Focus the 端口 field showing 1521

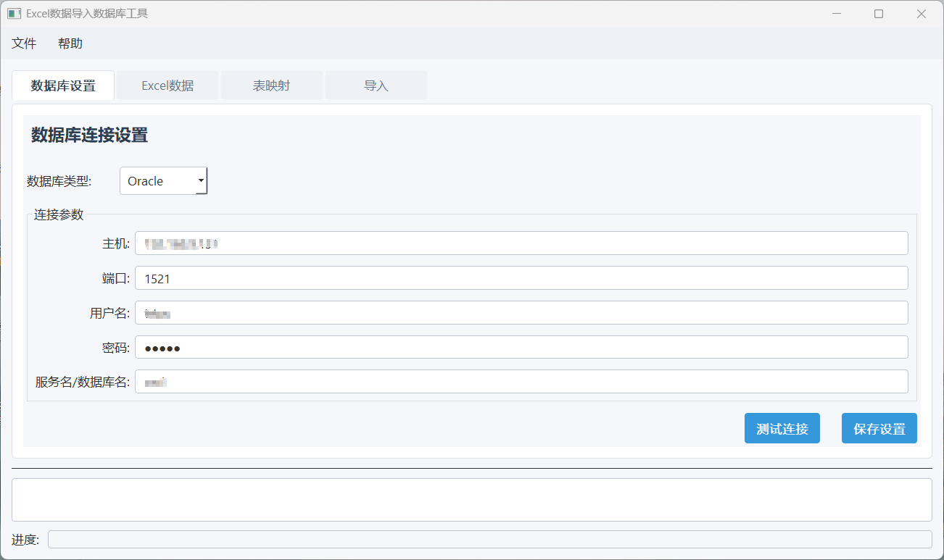coord(521,278)
